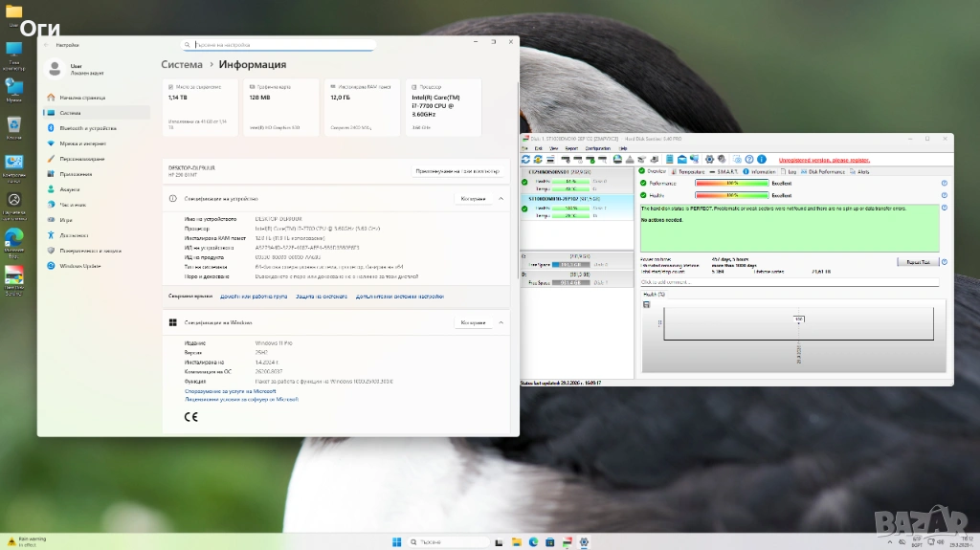Click the Windows Start button on taskbar
This screenshot has height=550, width=980.
coord(396,542)
